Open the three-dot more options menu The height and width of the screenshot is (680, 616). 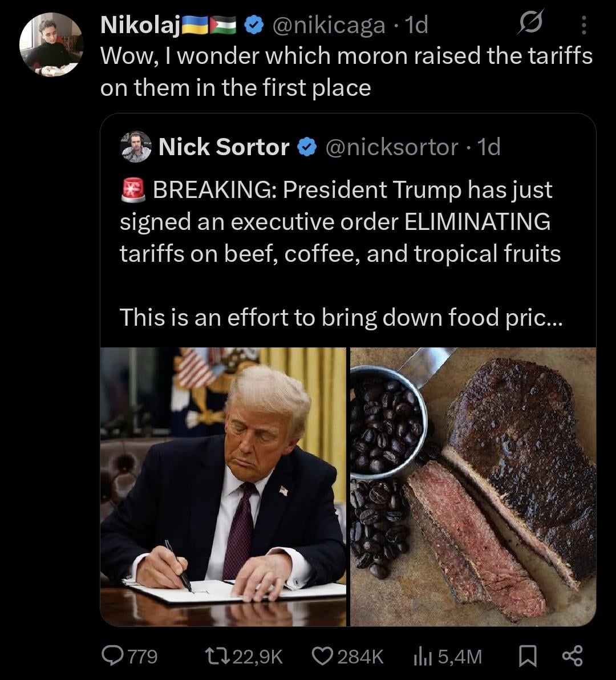tap(583, 25)
